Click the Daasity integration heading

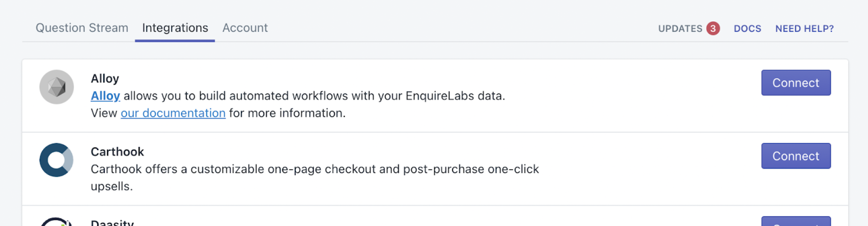pos(112,223)
